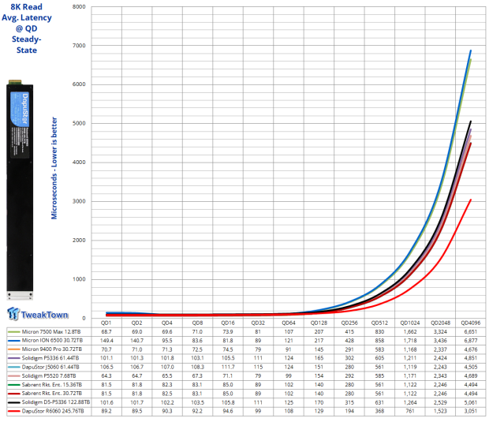
Task: Click the DapuStor SSD product image
Action: click(20, 189)
